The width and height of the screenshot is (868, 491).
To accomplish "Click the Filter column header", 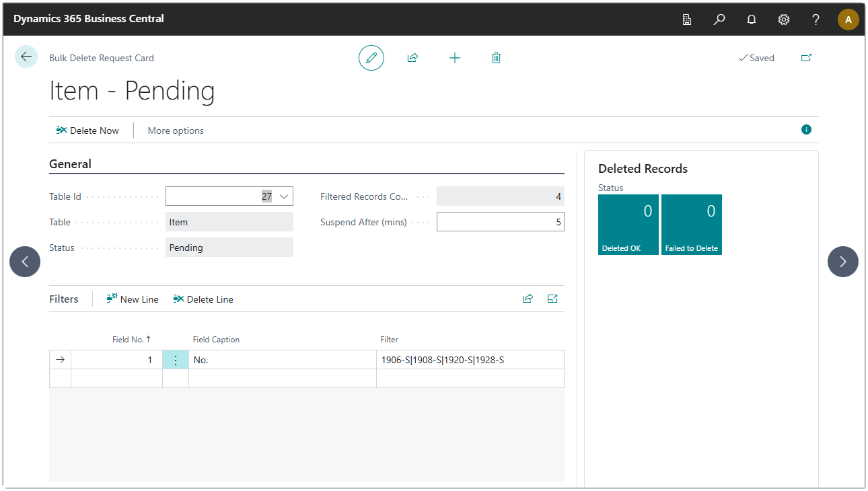I will [390, 340].
